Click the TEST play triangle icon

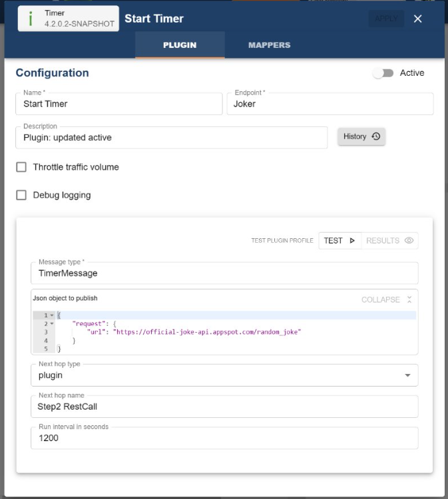pos(352,241)
